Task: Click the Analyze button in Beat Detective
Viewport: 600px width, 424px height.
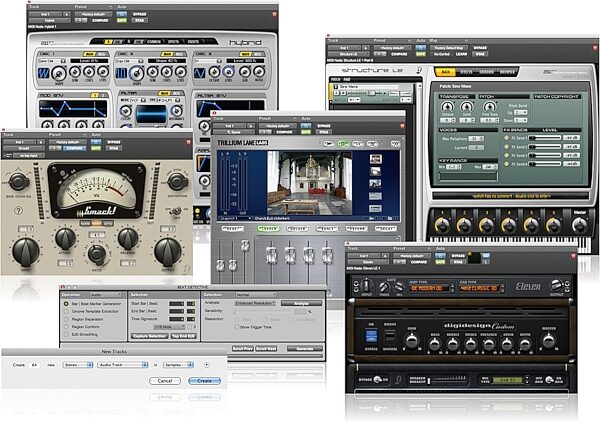Action: pyautogui.click(x=301, y=303)
